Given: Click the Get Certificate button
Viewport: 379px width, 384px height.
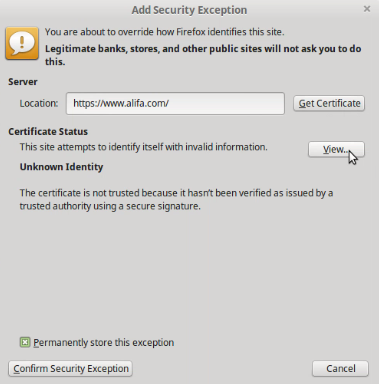Looking at the screenshot, I should 329,104.
